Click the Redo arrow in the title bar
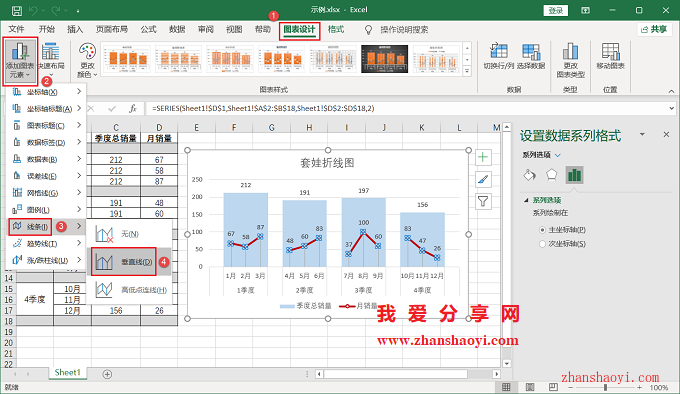This screenshot has height=394, width=680. [x=56, y=10]
